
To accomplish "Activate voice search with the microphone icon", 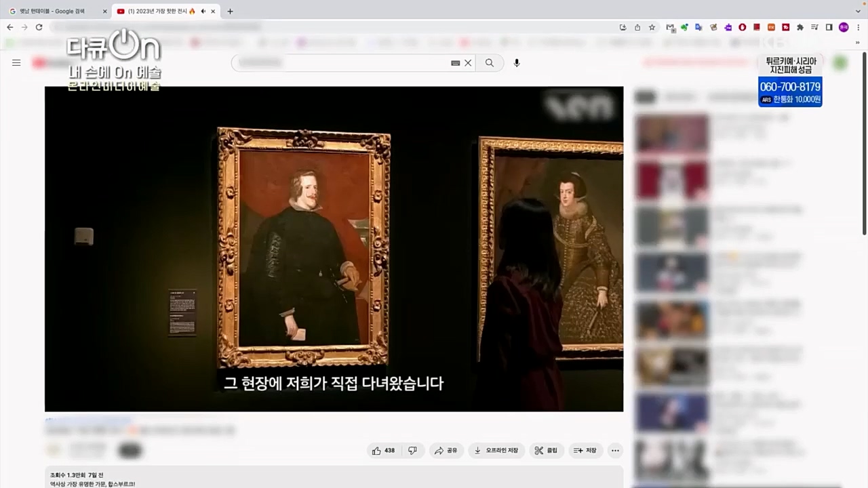I will (x=516, y=62).
